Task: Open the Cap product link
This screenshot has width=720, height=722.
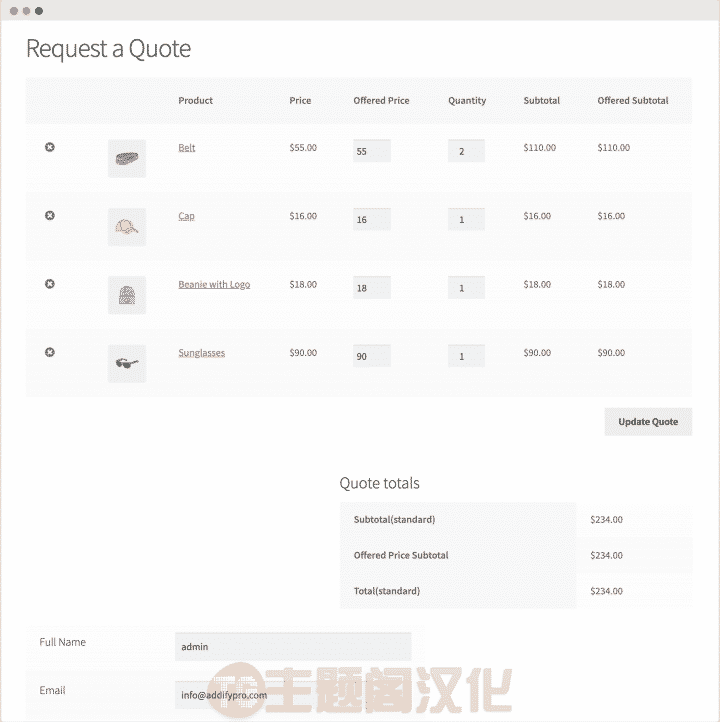Action: 186,216
